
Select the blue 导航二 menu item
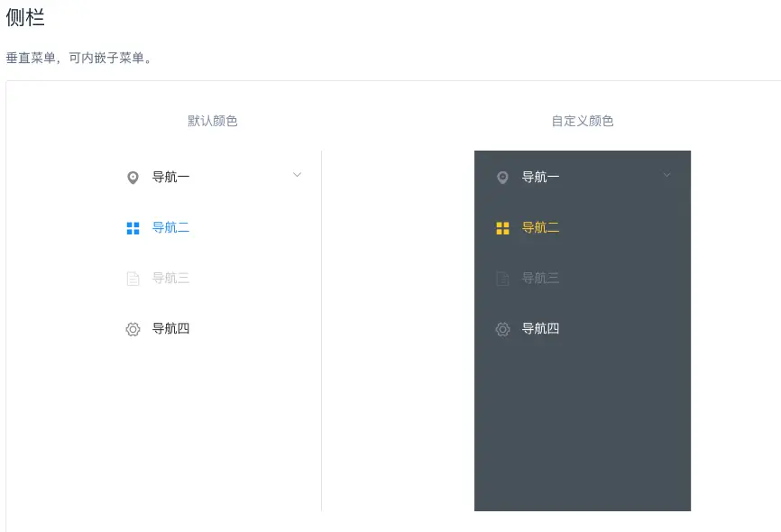pos(170,228)
